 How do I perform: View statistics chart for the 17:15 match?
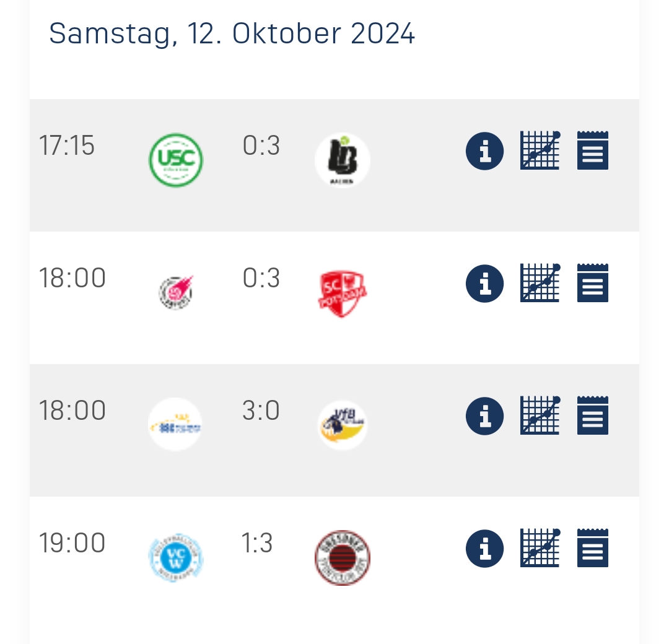click(540, 150)
